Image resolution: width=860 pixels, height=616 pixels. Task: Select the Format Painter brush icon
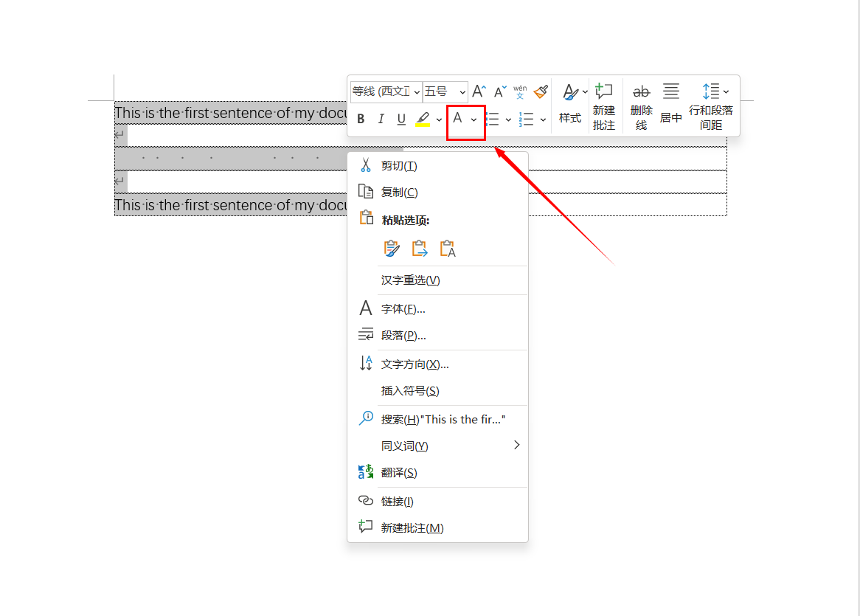pyautogui.click(x=541, y=91)
